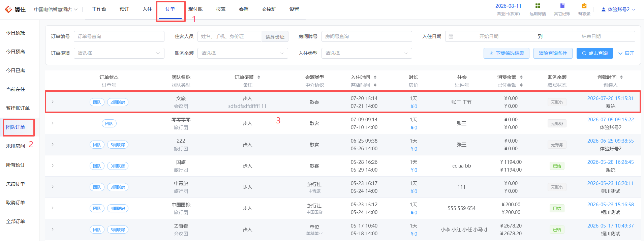Switch to the 报表 tab
The height and width of the screenshot is (241, 644).
tap(221, 9)
